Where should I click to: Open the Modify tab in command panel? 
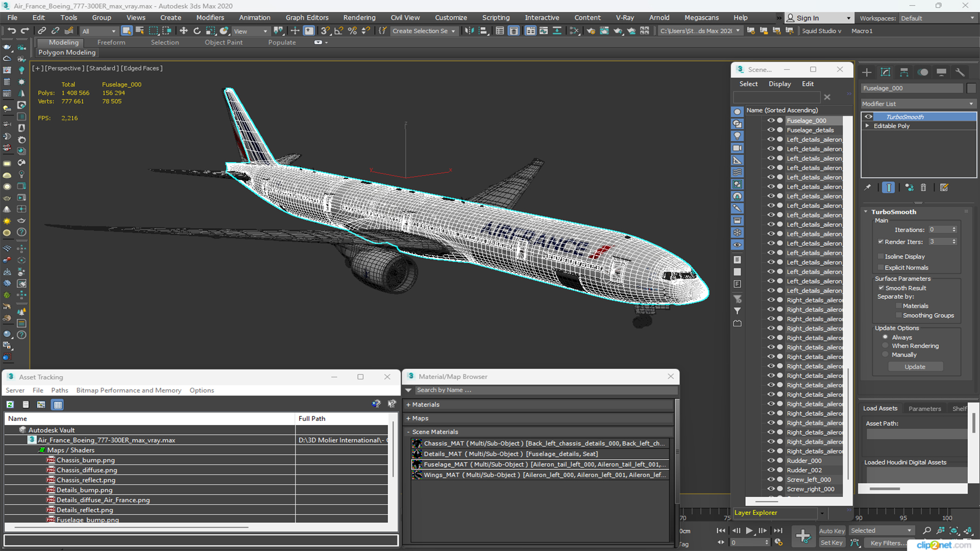tap(886, 72)
